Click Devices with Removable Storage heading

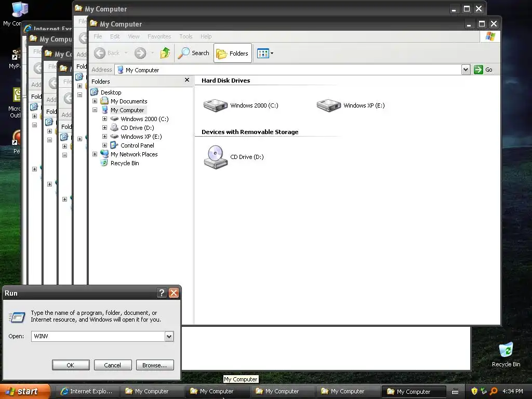click(x=250, y=132)
